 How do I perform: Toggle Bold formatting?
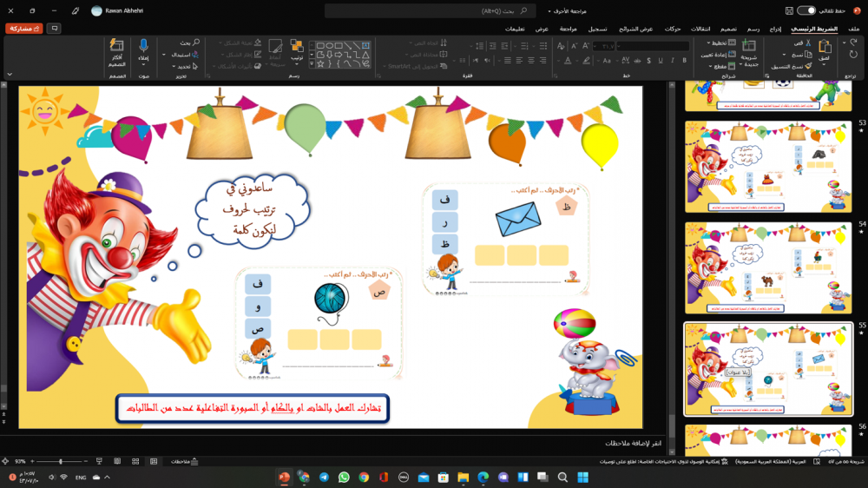[x=684, y=61]
